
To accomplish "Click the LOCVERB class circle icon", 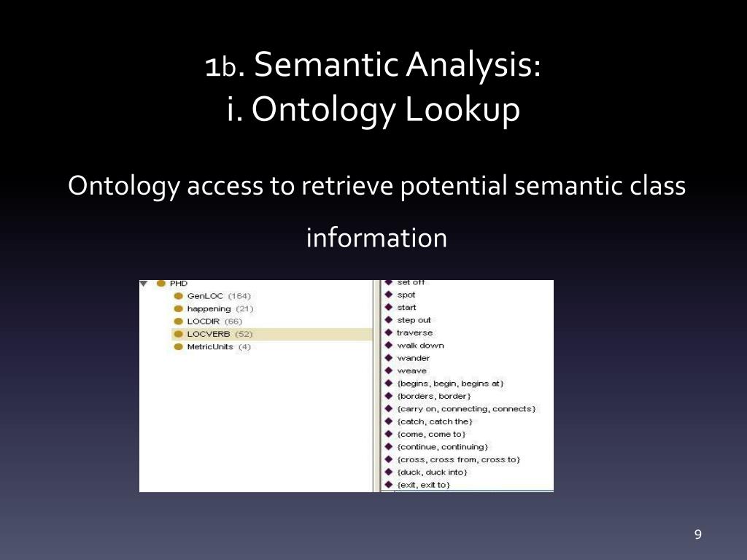I will click(179, 334).
